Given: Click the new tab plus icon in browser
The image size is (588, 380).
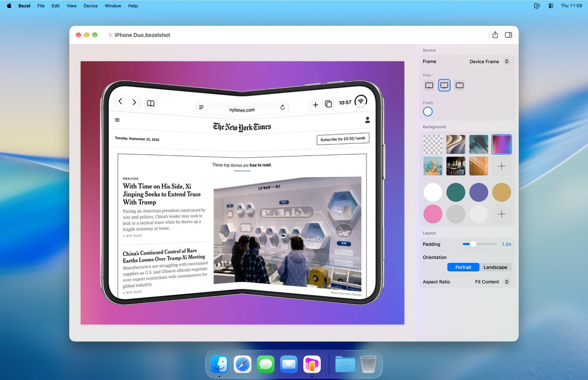Looking at the screenshot, I should (x=316, y=105).
